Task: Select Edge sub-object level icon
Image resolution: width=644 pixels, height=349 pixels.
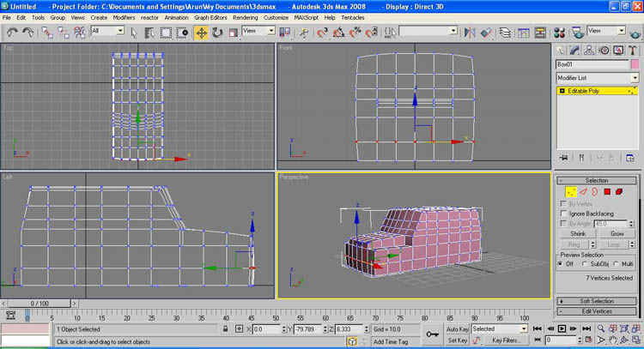Action: 583,191
